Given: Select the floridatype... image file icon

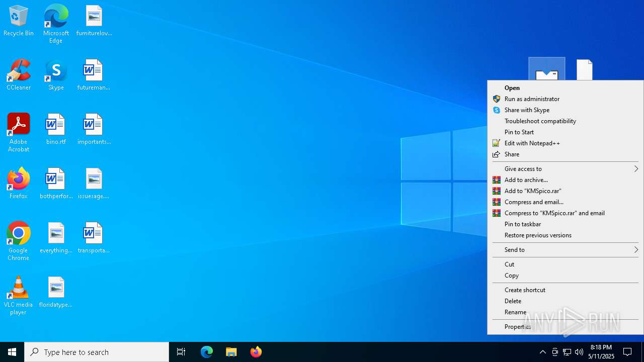Looking at the screenshot, I should pos(56,293).
